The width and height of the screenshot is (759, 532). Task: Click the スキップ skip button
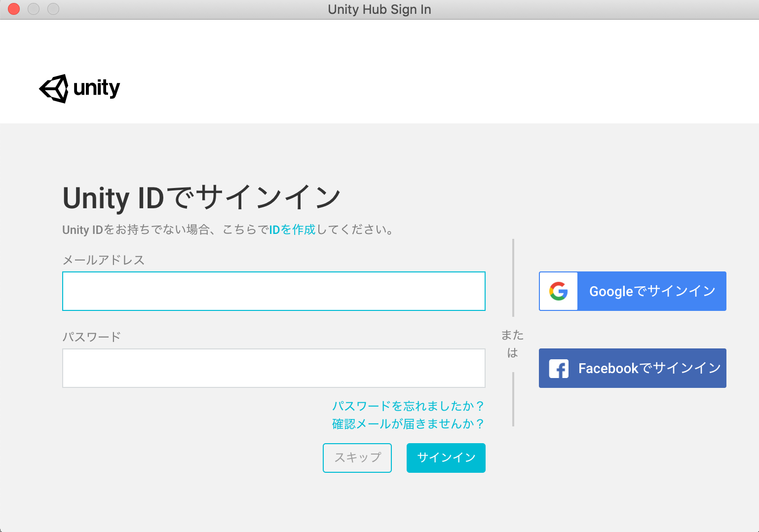[357, 458]
